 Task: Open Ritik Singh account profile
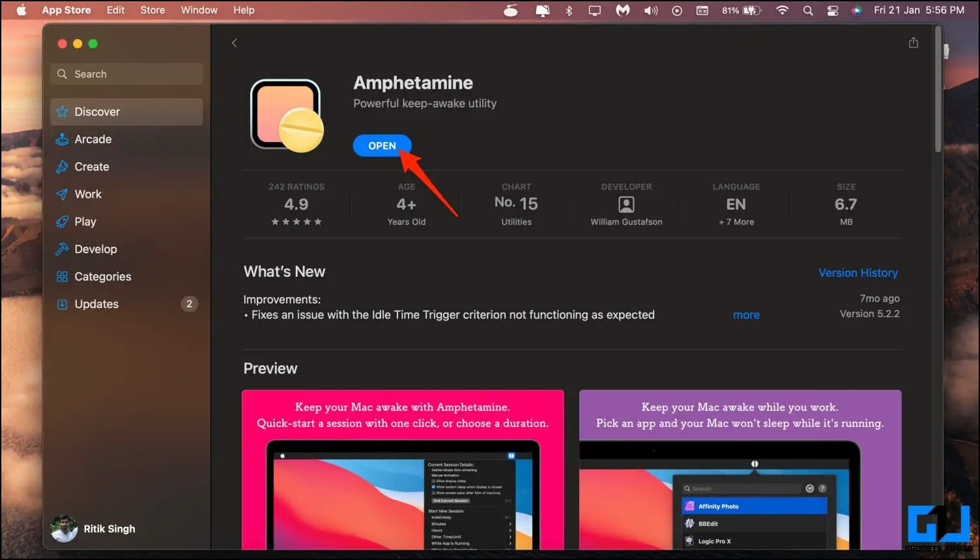tap(93, 529)
